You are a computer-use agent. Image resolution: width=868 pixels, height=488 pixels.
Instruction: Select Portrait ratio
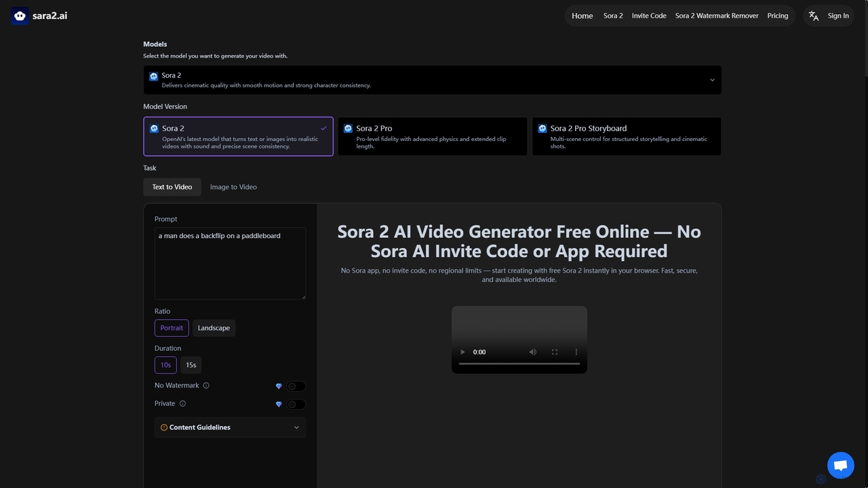[x=172, y=328]
